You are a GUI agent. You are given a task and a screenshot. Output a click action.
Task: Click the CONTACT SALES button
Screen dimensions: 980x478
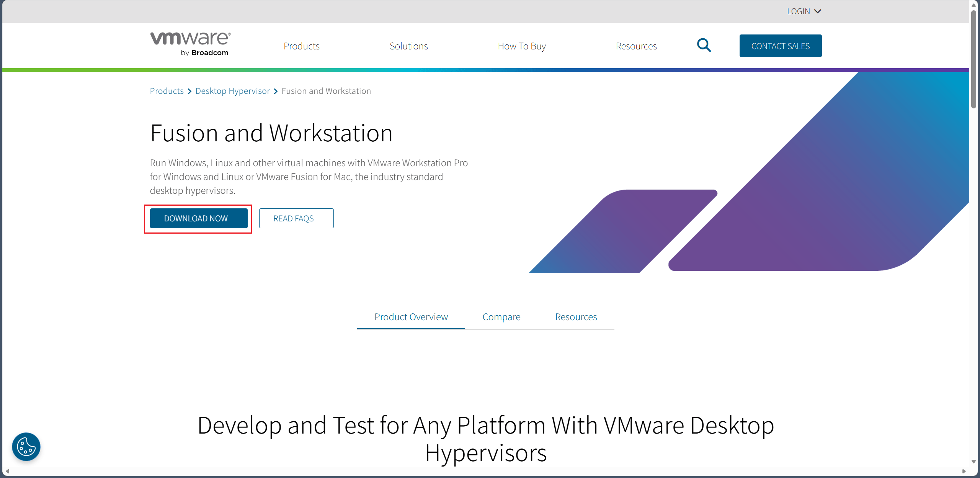coord(781,46)
